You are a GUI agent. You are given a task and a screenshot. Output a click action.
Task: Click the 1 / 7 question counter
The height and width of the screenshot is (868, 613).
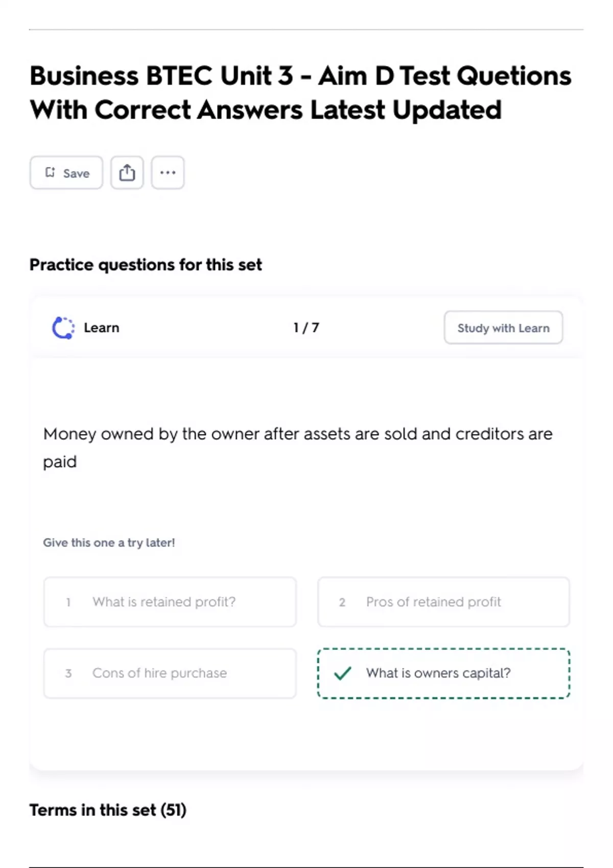click(306, 328)
